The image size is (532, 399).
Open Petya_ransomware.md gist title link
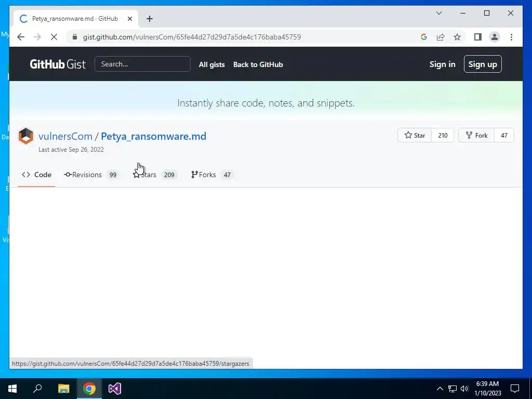(x=153, y=136)
